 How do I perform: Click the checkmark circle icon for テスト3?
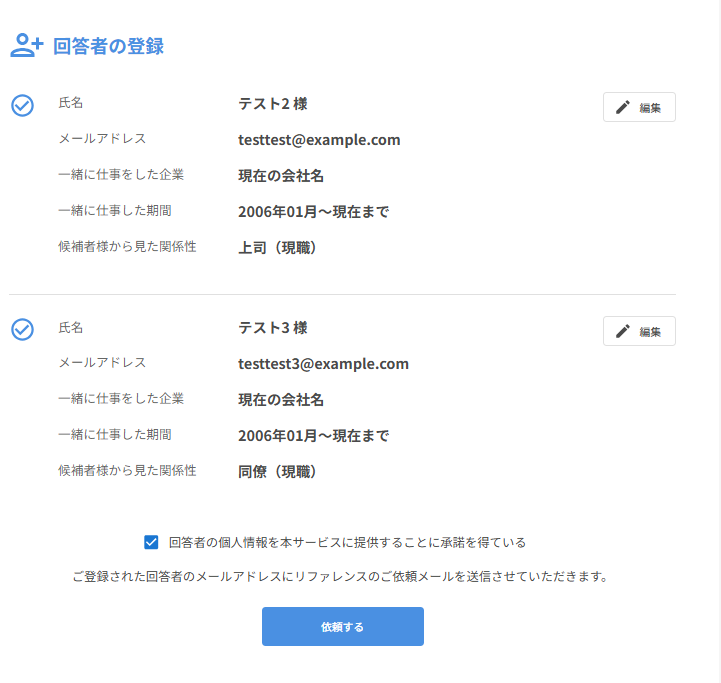22,329
